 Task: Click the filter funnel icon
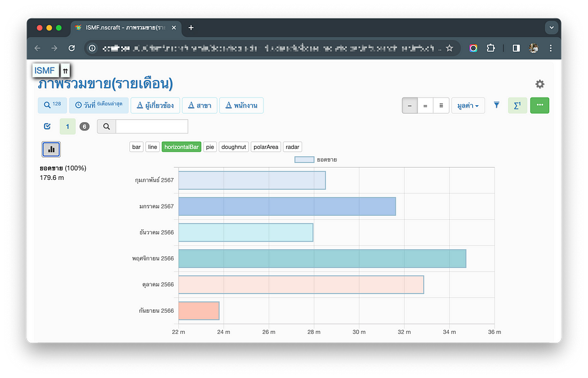(x=496, y=105)
